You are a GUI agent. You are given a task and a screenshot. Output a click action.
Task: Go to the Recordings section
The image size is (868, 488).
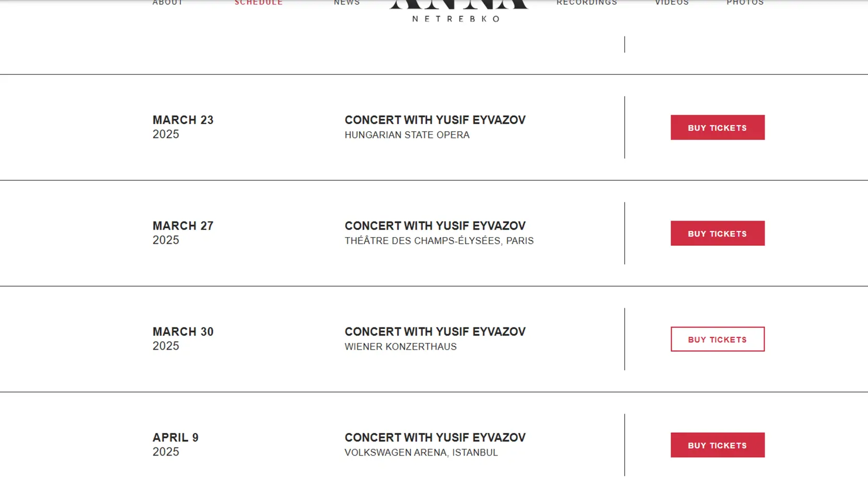587,3
